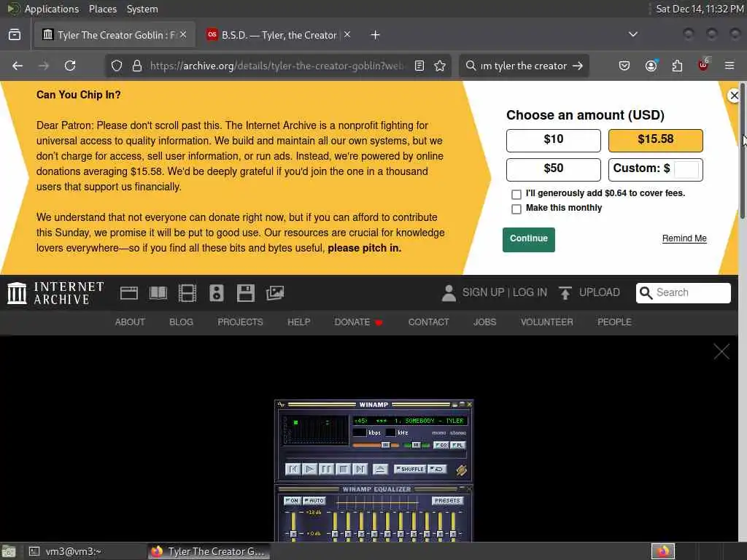Click the SIGN UP link
Image resolution: width=747 pixels, height=560 pixels.
click(x=483, y=292)
